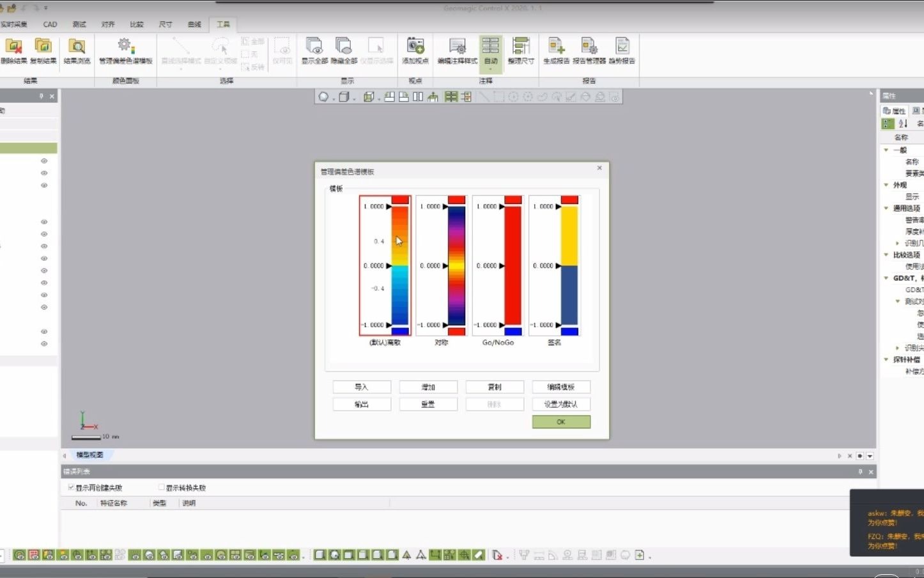
Task: Click the categorized sort icon in properties panel
Action: point(888,123)
